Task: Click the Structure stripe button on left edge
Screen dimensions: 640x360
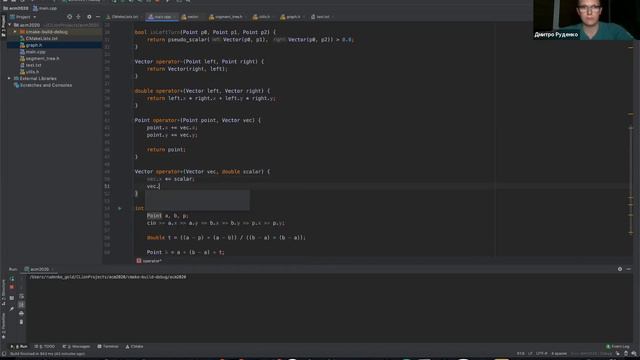Action: tap(4, 293)
